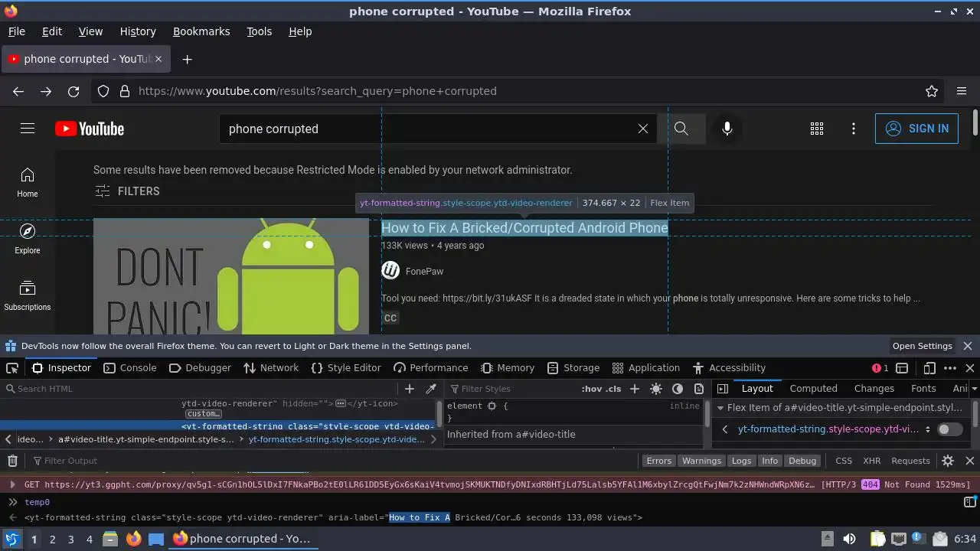Toggle print media simulation
980x551 pixels.
click(x=699, y=389)
